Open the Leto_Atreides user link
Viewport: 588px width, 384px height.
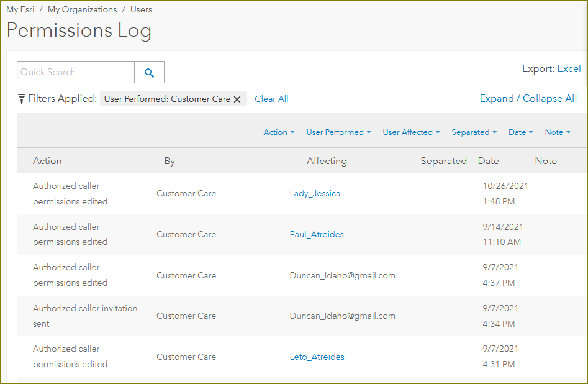317,357
